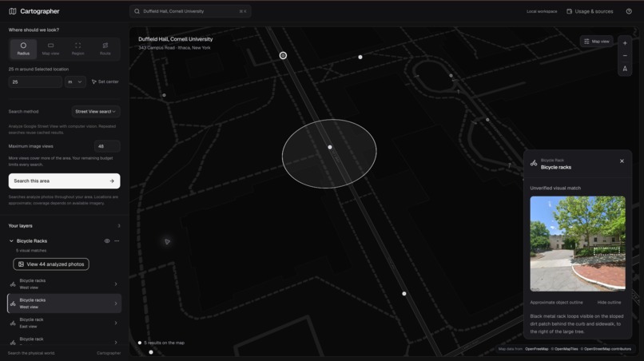The image size is (644, 361).
Task: Click the '5 results on the map' text
Action: pos(165,343)
